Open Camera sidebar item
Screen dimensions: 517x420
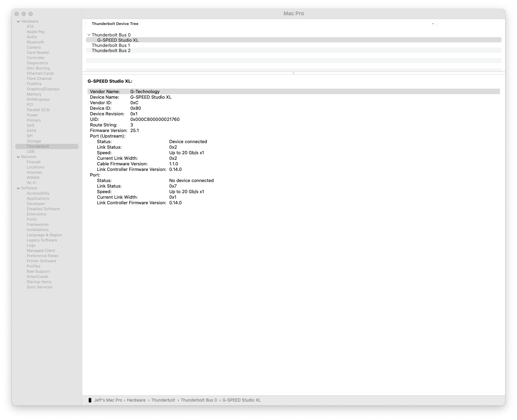point(34,47)
